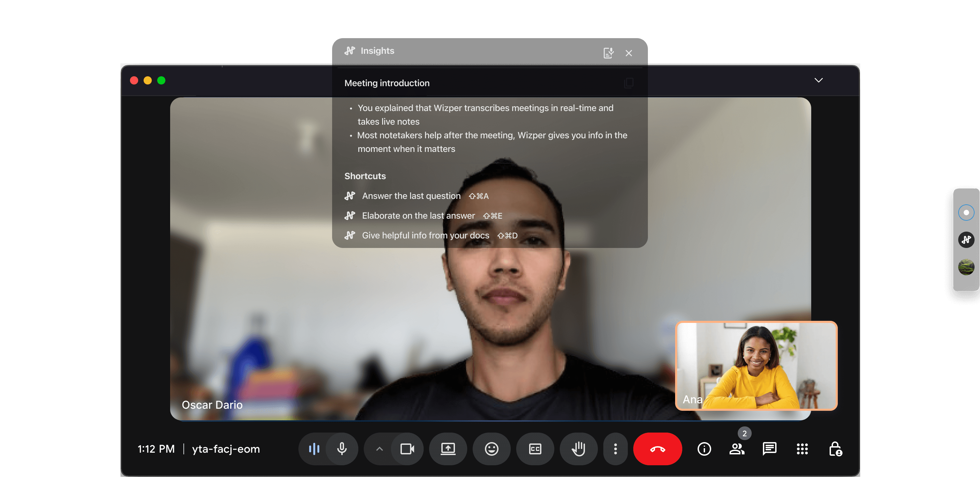Leave the call with the red button
980x500 pixels.
[x=657, y=449]
